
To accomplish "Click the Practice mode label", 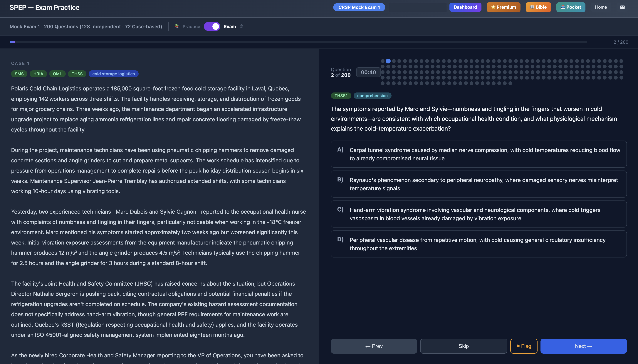I will [191, 26].
